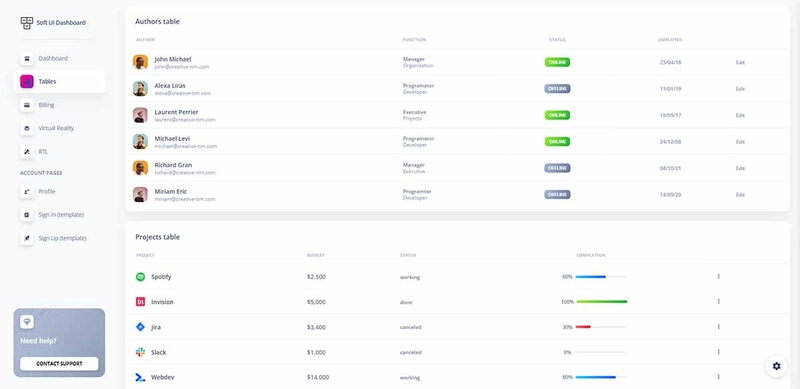Click the Spotify project logo
800x389 pixels.
coord(140,277)
